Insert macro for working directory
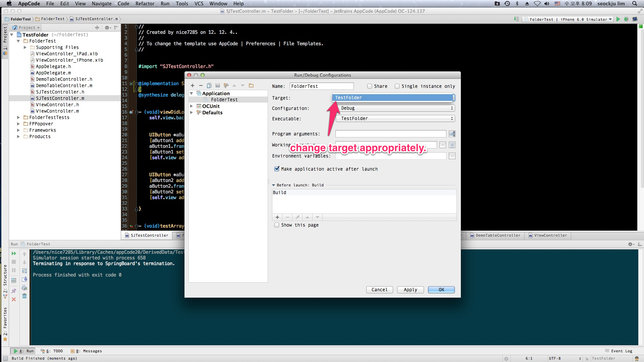 click(x=452, y=145)
